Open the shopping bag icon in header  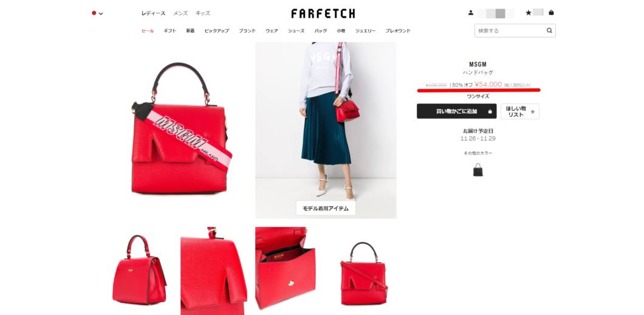551,13
